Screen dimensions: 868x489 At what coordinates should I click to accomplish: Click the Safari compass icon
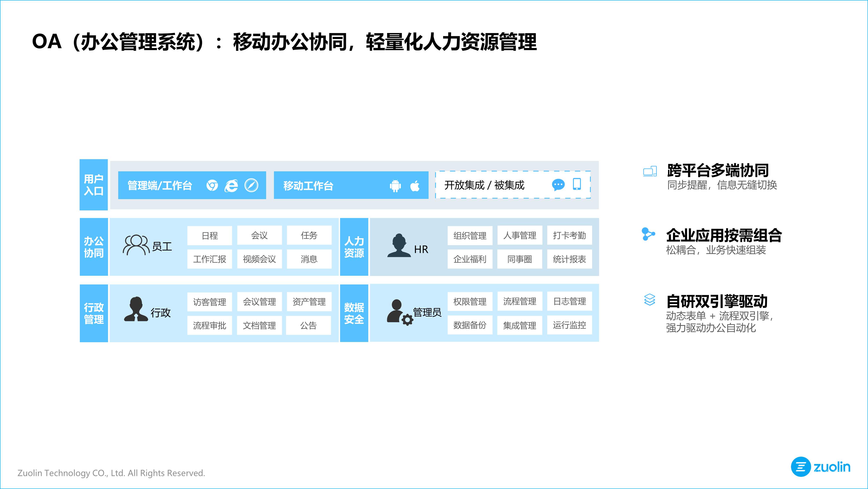point(251,185)
